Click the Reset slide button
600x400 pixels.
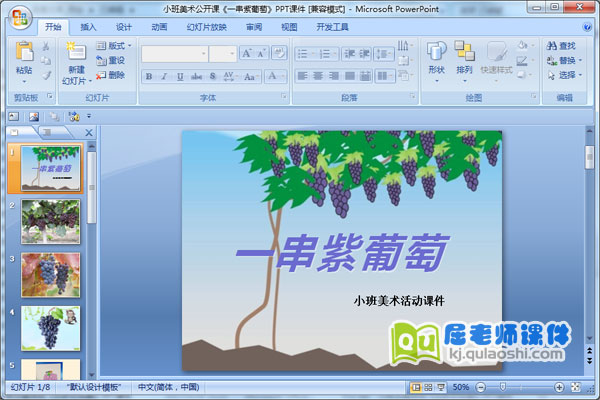click(111, 60)
